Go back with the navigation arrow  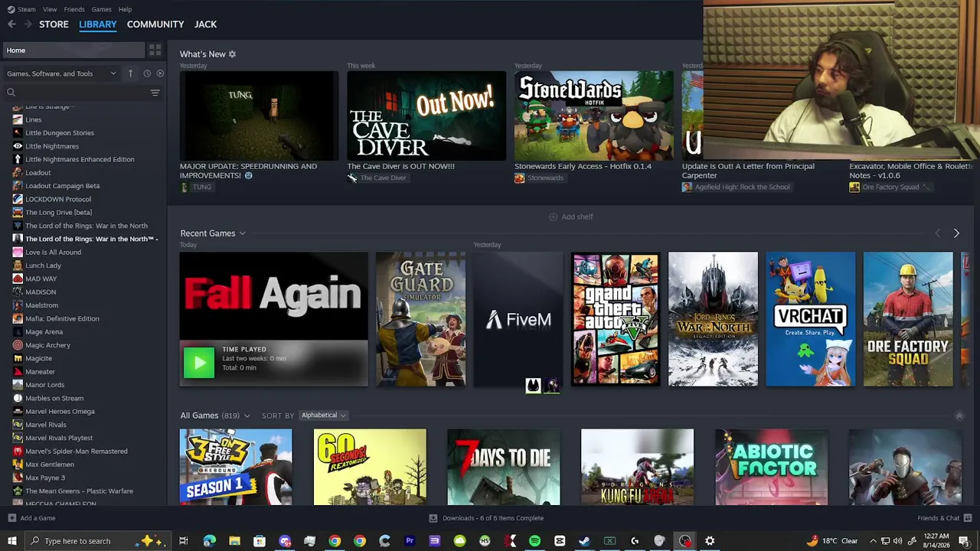click(x=11, y=24)
